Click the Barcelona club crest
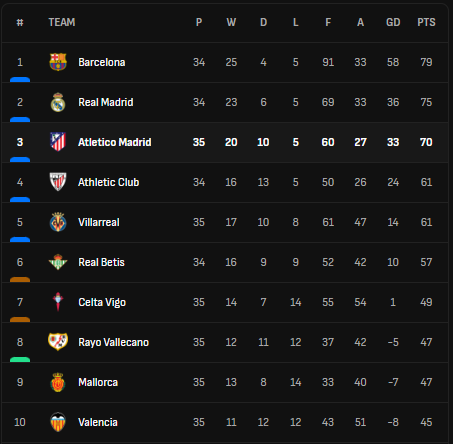The image size is (453, 444). click(x=58, y=62)
